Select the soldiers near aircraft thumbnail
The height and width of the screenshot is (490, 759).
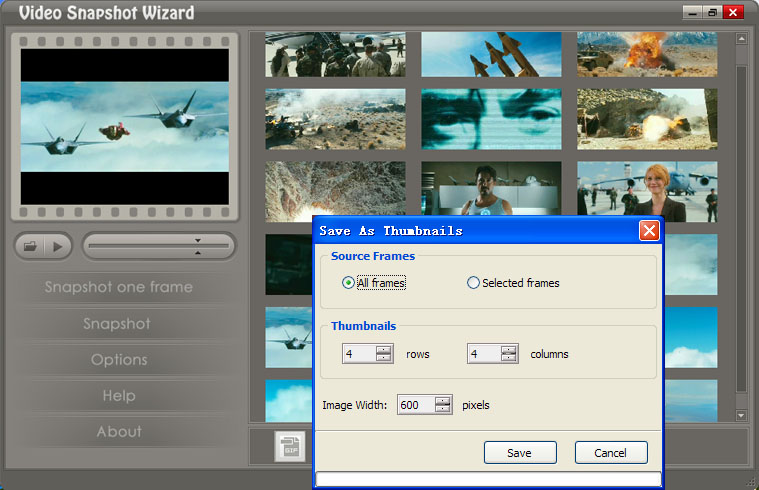(335, 54)
